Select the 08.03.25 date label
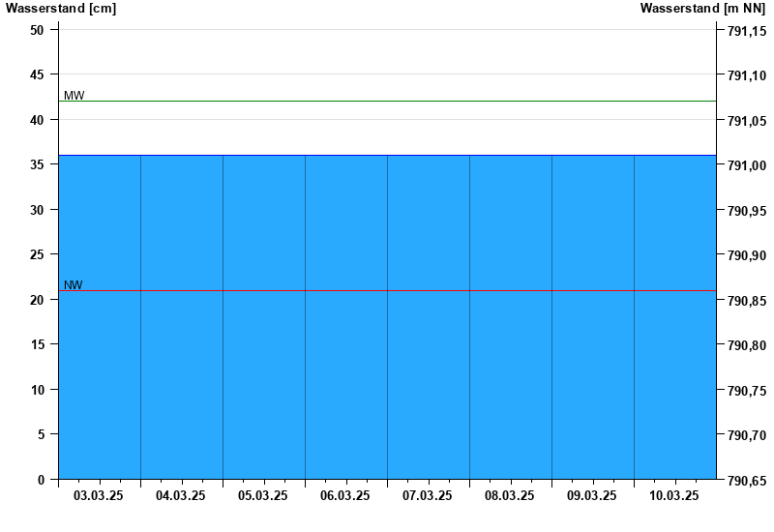The image size is (774, 532). 510,495
